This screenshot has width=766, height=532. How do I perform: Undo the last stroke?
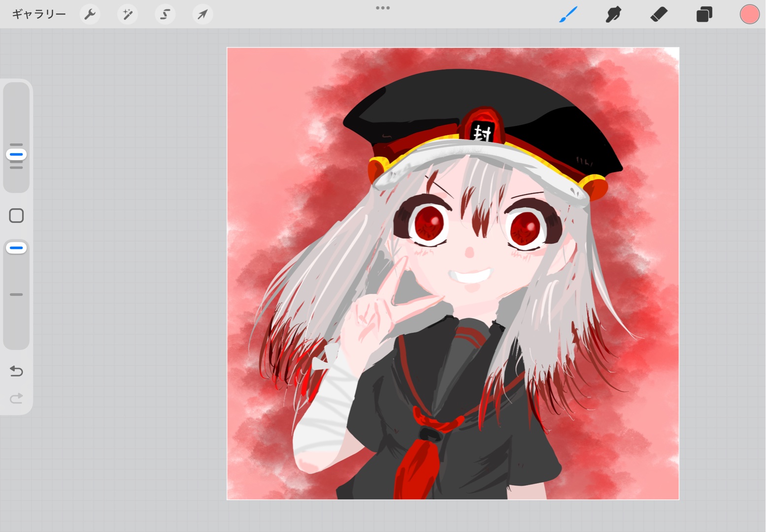[x=16, y=371]
